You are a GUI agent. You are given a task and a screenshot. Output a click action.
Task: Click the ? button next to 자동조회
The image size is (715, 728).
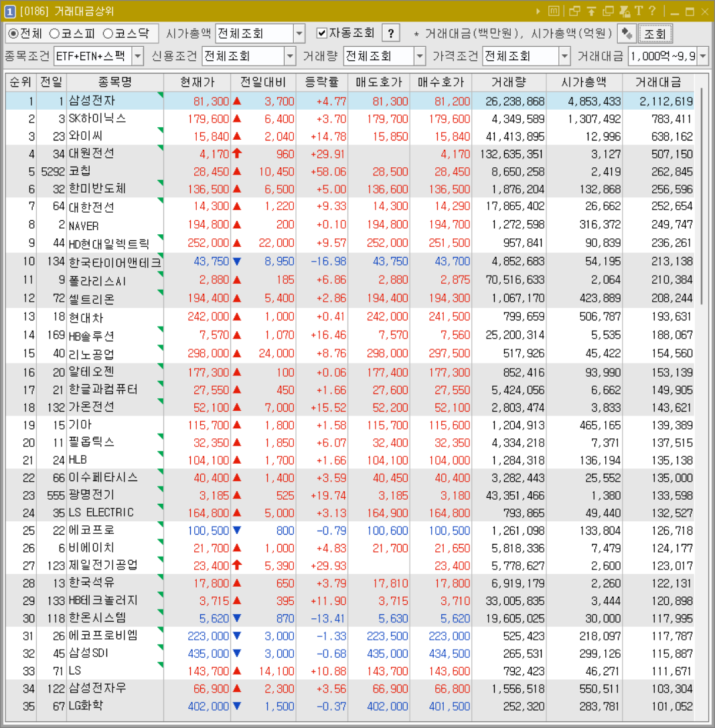(x=391, y=33)
